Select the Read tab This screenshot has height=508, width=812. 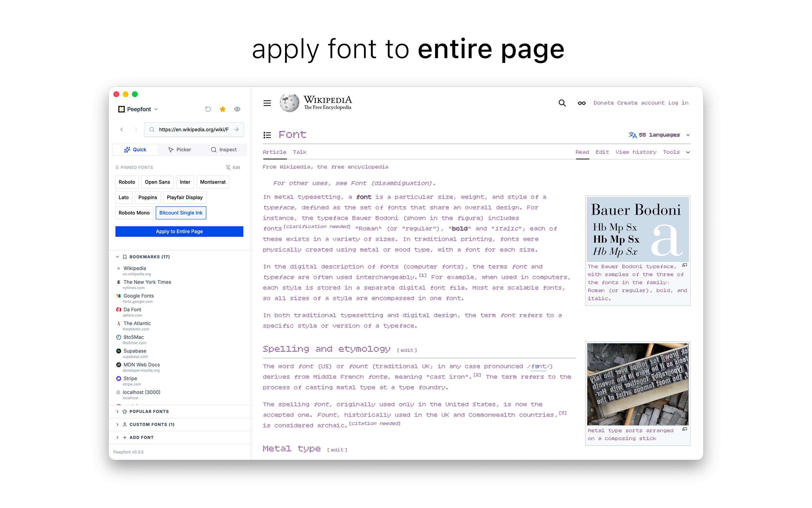tap(582, 152)
